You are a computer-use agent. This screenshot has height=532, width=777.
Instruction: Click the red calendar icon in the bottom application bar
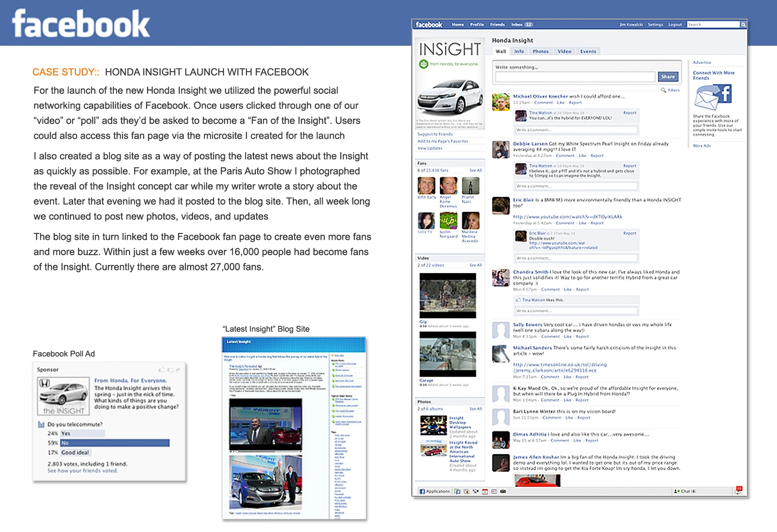click(x=485, y=491)
